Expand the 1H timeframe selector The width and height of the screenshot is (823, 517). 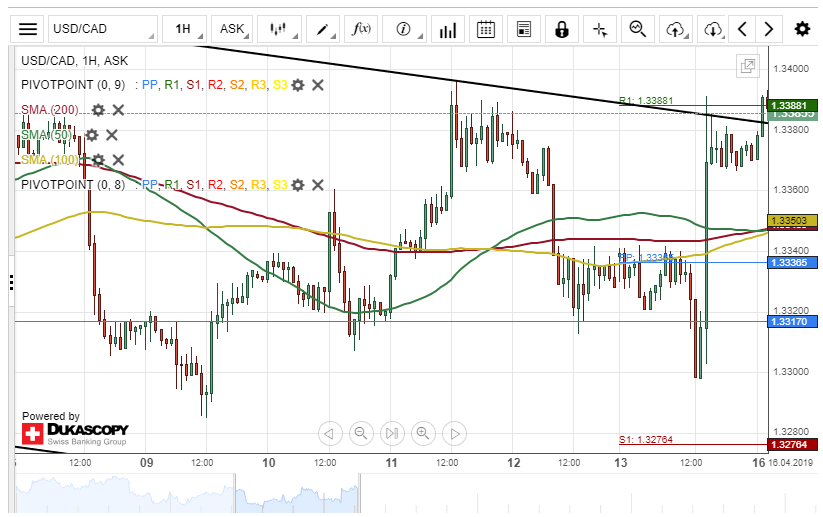(x=184, y=29)
